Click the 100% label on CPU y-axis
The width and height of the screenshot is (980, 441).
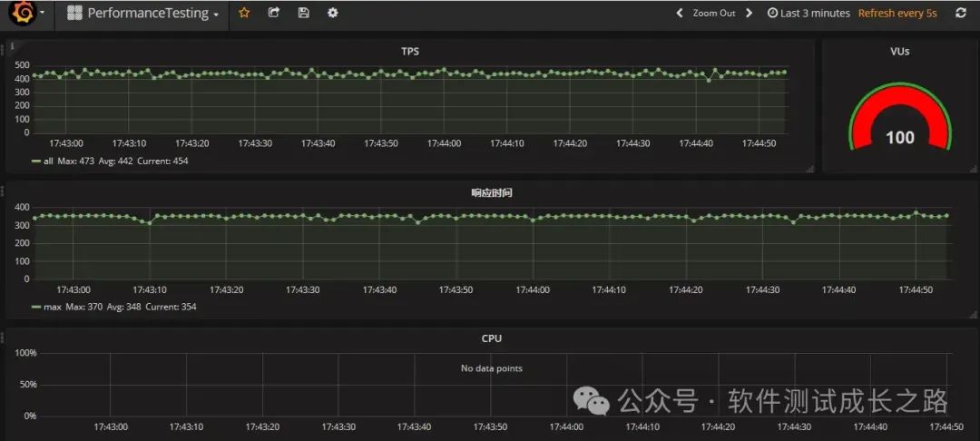[x=25, y=353]
